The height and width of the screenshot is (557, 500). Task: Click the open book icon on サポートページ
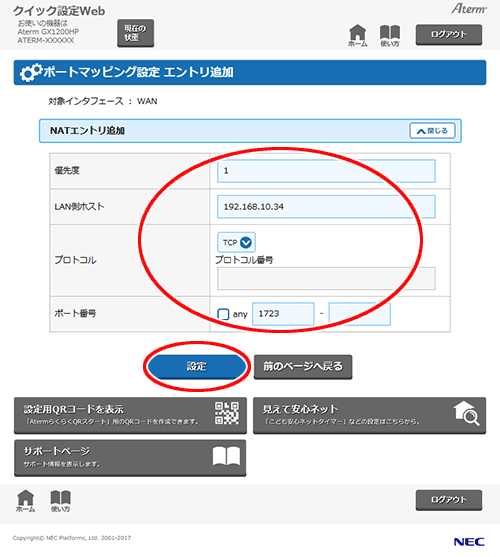pos(226,456)
